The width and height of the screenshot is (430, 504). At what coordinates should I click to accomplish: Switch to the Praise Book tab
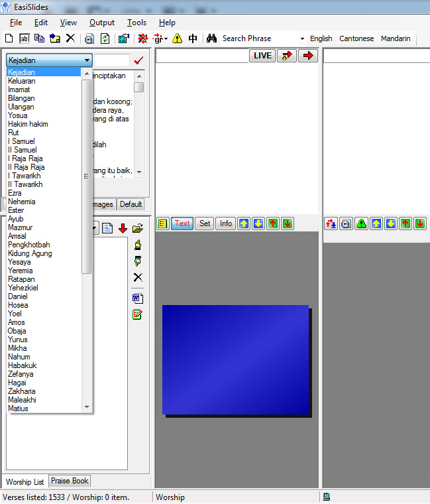pyautogui.click(x=70, y=481)
